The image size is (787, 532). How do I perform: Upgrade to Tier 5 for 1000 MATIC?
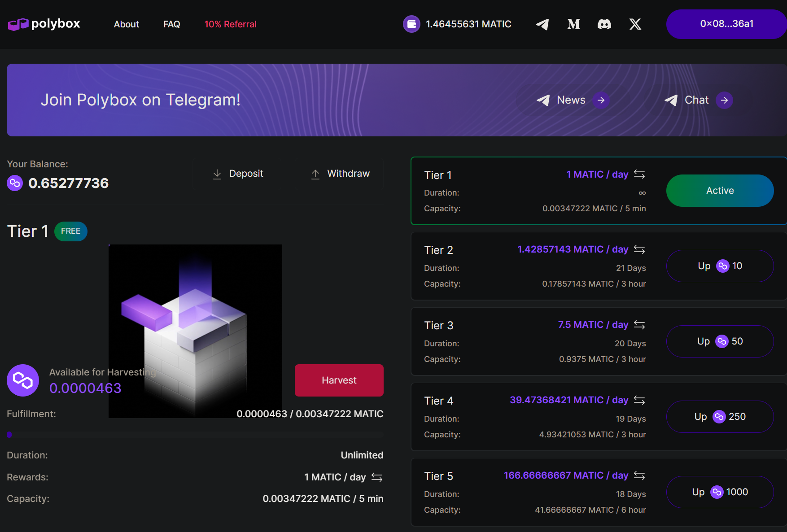[x=720, y=492]
